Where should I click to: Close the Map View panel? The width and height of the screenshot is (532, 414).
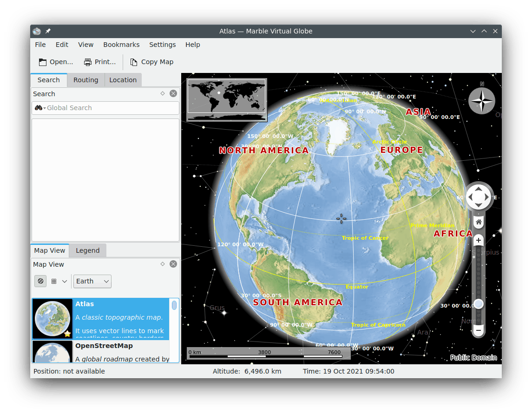[x=173, y=263]
